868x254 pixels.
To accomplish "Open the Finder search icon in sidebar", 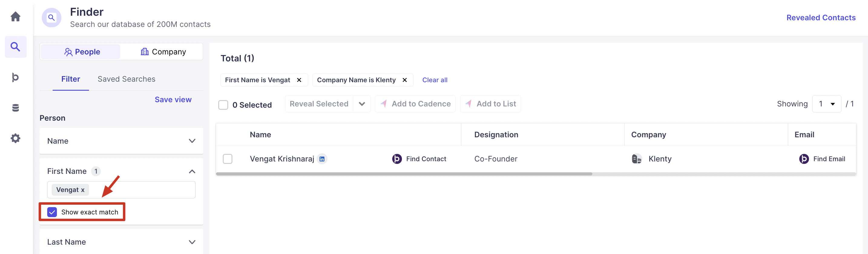I will pyautogui.click(x=15, y=47).
